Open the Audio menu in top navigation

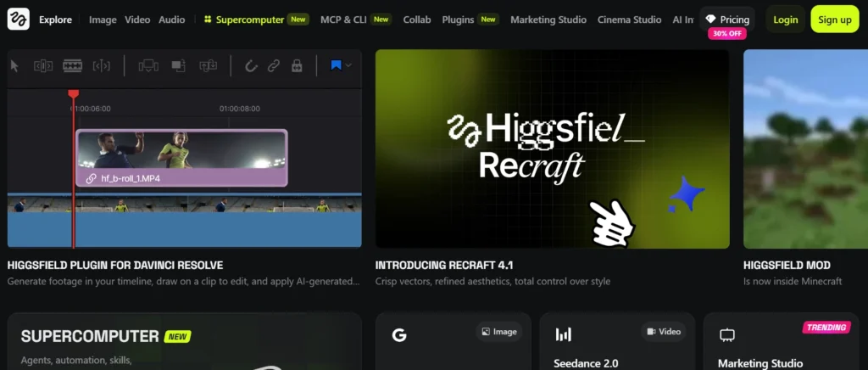coord(172,20)
